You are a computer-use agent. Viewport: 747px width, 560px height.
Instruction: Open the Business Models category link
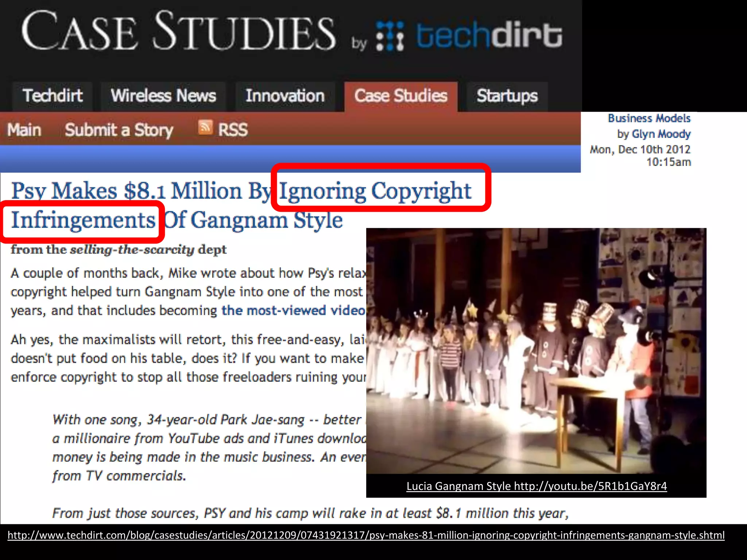point(649,118)
